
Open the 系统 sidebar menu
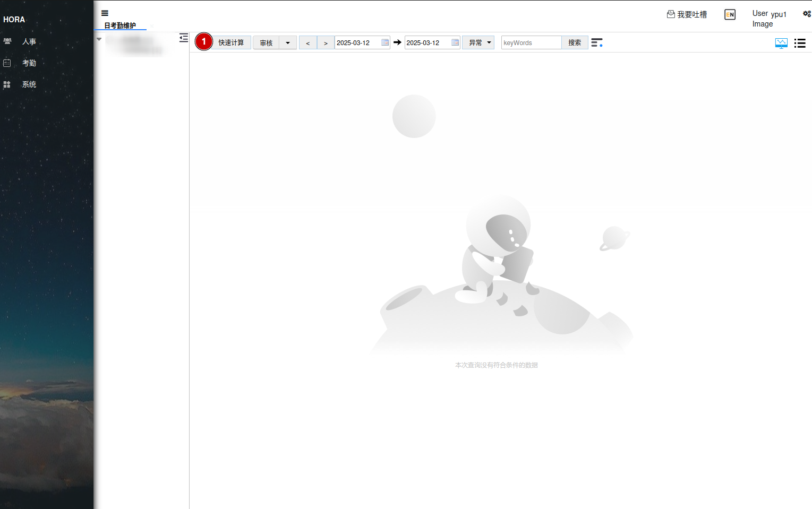tap(29, 84)
